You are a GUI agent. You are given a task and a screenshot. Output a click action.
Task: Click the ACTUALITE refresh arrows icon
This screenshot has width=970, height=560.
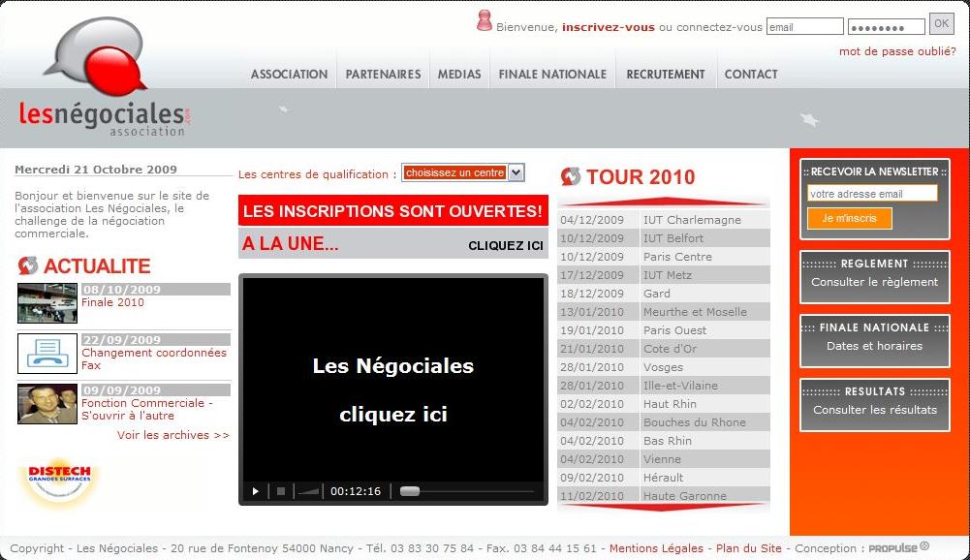(28, 265)
